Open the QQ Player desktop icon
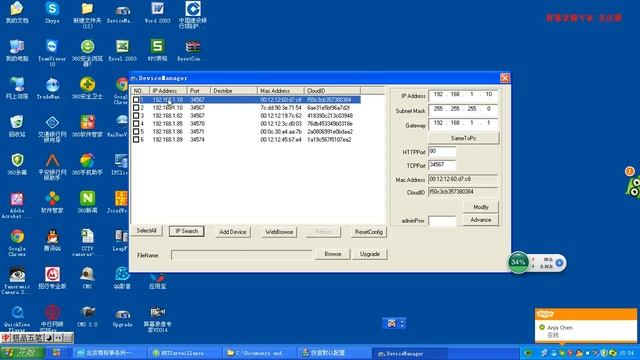Image resolution: width=640 pixels, height=360 pixels. (x=122, y=278)
